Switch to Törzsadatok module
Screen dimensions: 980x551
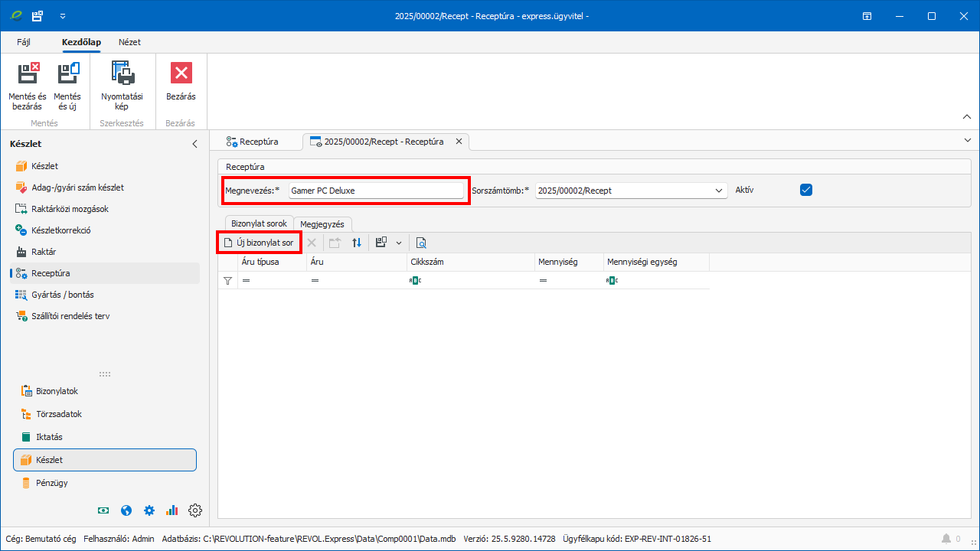coord(105,414)
